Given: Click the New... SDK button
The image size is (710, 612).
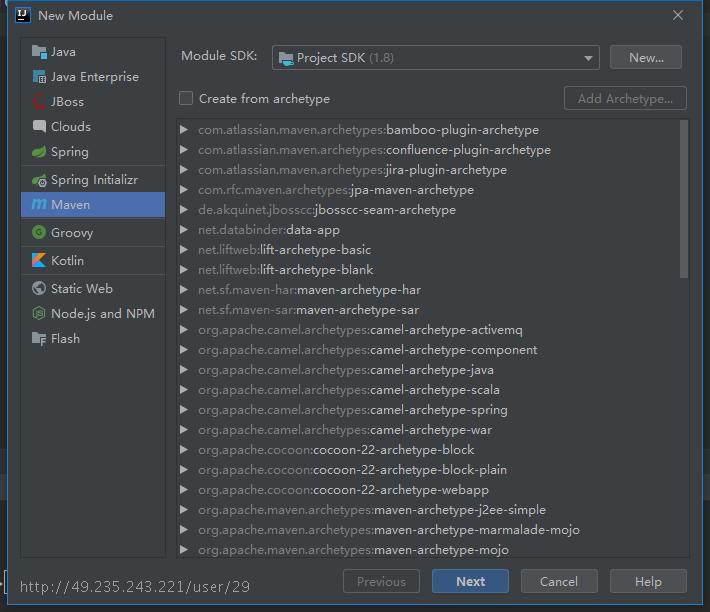Looking at the screenshot, I should point(646,57).
